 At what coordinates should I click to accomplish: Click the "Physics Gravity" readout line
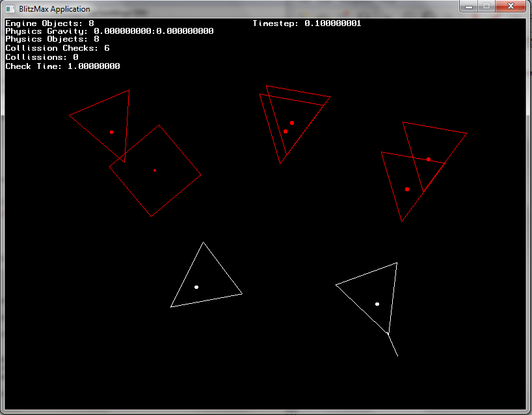tap(109, 31)
